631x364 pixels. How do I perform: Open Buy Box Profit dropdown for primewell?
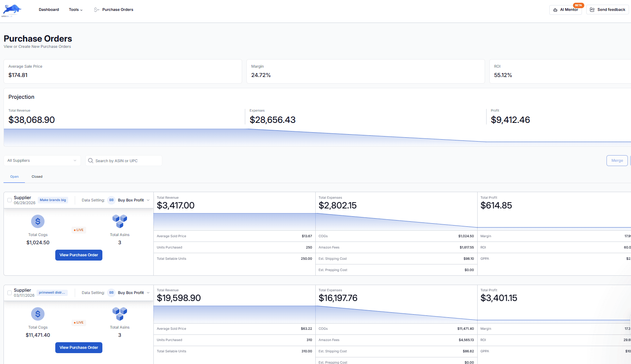click(134, 293)
